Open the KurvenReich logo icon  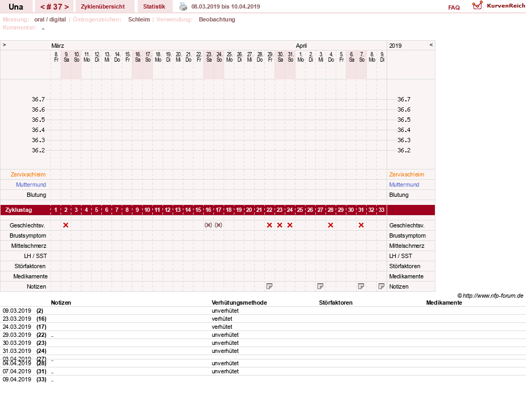click(x=477, y=5)
